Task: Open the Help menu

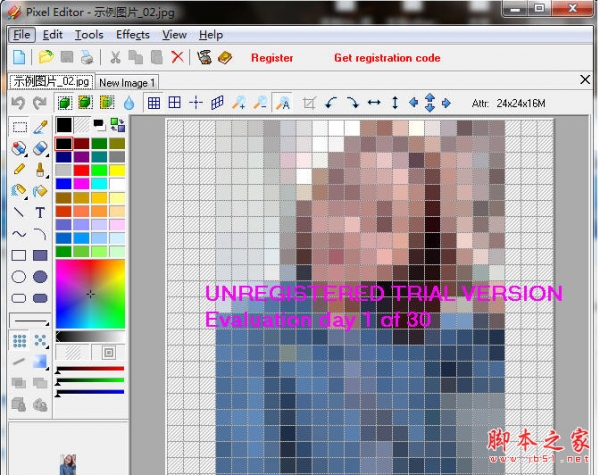Action: [211, 35]
